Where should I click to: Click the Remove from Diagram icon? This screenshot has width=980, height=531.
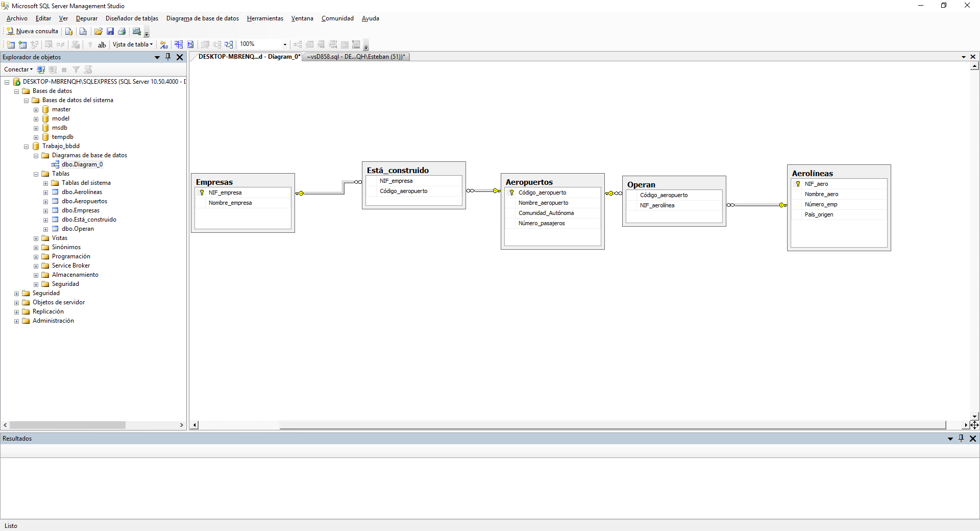[61, 44]
